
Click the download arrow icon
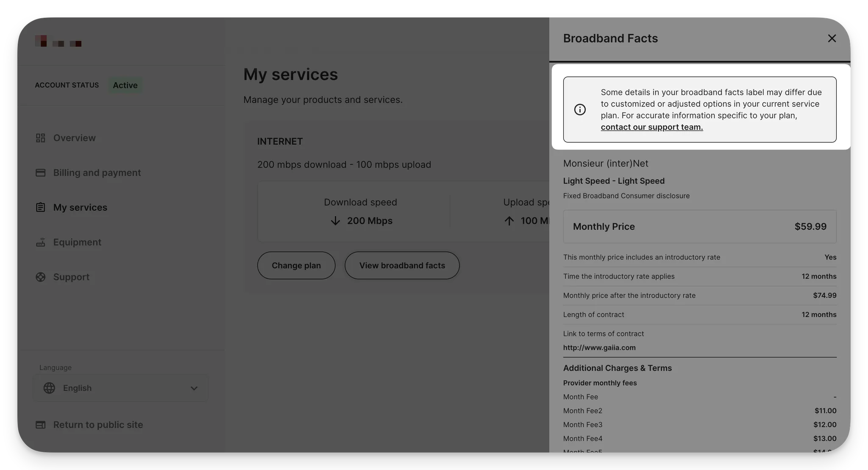pyautogui.click(x=335, y=221)
